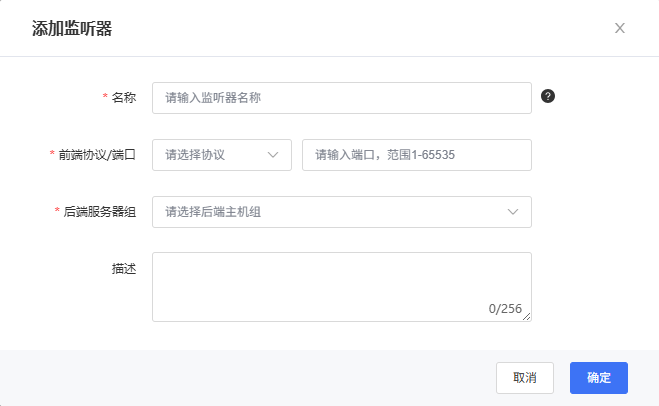This screenshot has width=659, height=406.
Task: Click the chevron arrow in 请选择后端主机组 box
Action: 513,212
